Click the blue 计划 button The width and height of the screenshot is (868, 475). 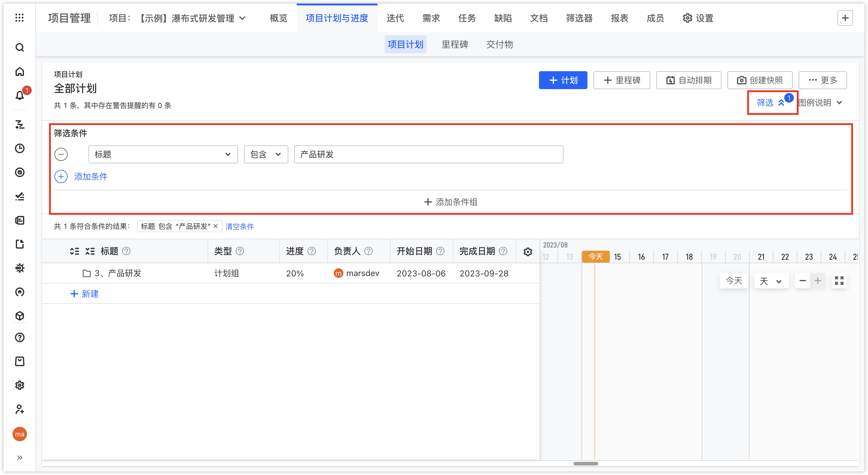(x=563, y=80)
